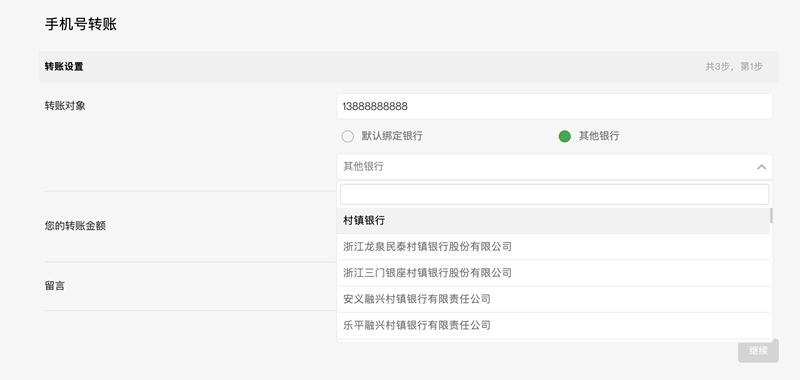This screenshot has height=380, width=800.
Task: Click the 村镇银行 group header
Action: 554,221
